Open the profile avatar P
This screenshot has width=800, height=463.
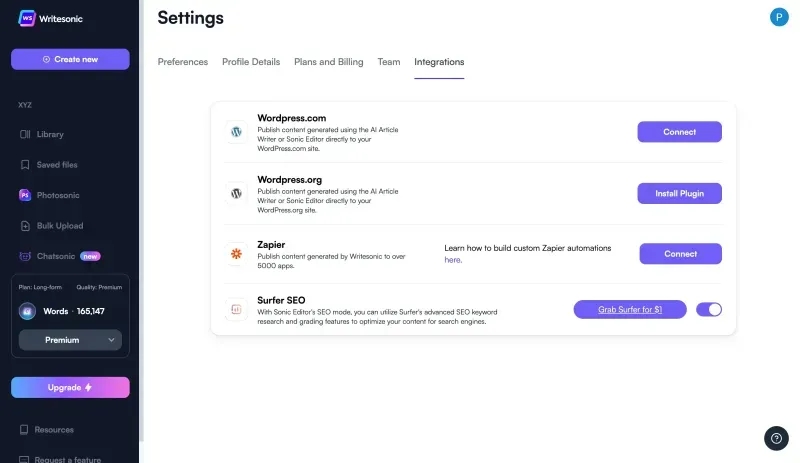click(779, 17)
